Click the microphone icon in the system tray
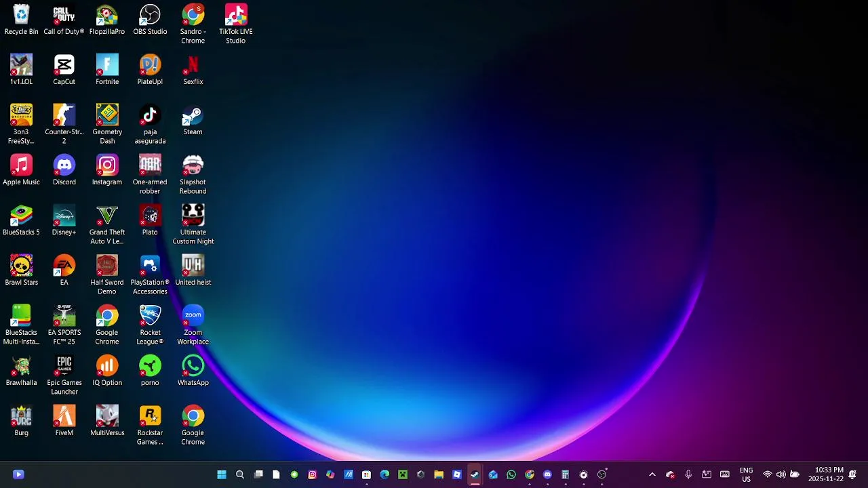Screen dimensions: 868x488 (688, 474)
